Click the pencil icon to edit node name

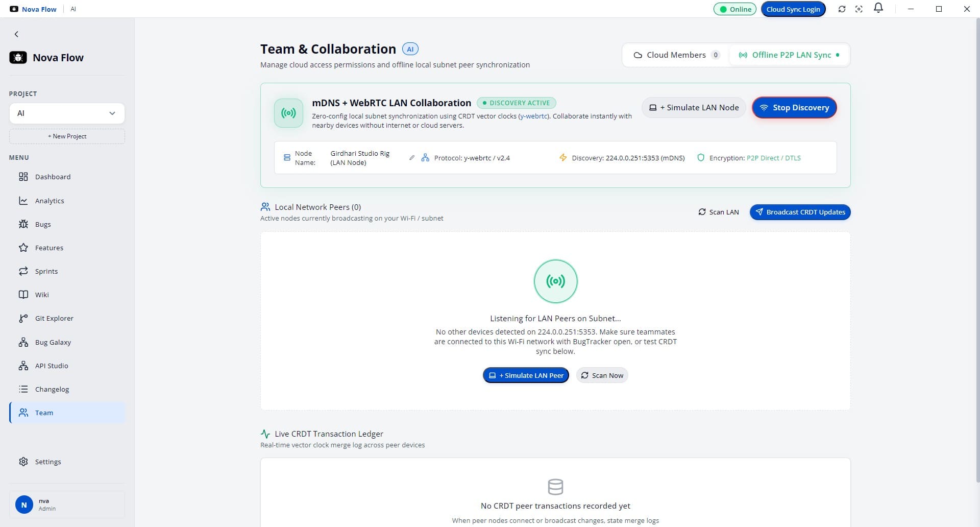coord(412,158)
